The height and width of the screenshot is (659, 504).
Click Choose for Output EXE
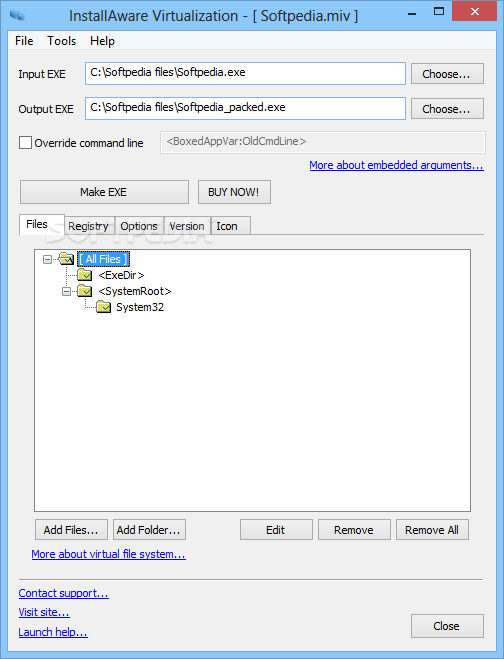447,109
